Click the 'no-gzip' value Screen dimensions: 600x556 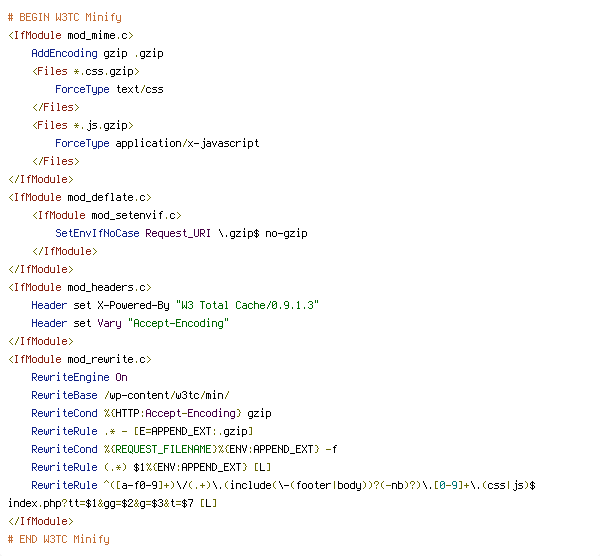point(286,233)
